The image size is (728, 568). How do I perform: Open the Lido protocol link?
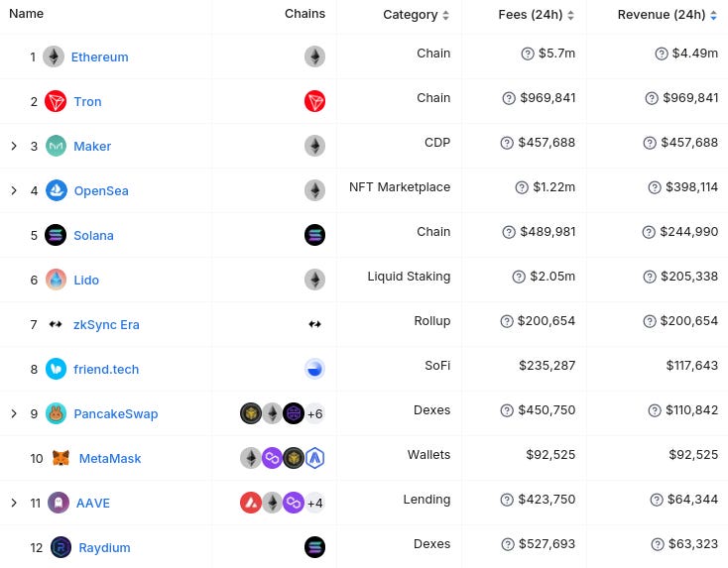click(x=86, y=280)
